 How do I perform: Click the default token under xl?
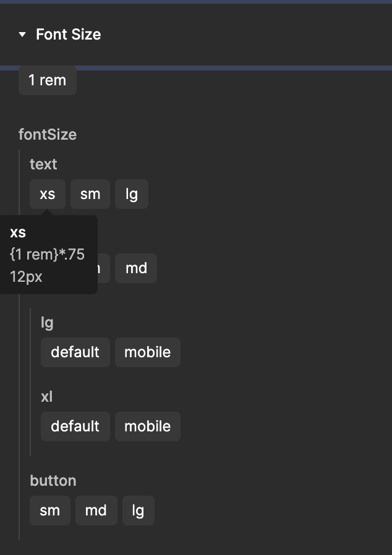[75, 426]
